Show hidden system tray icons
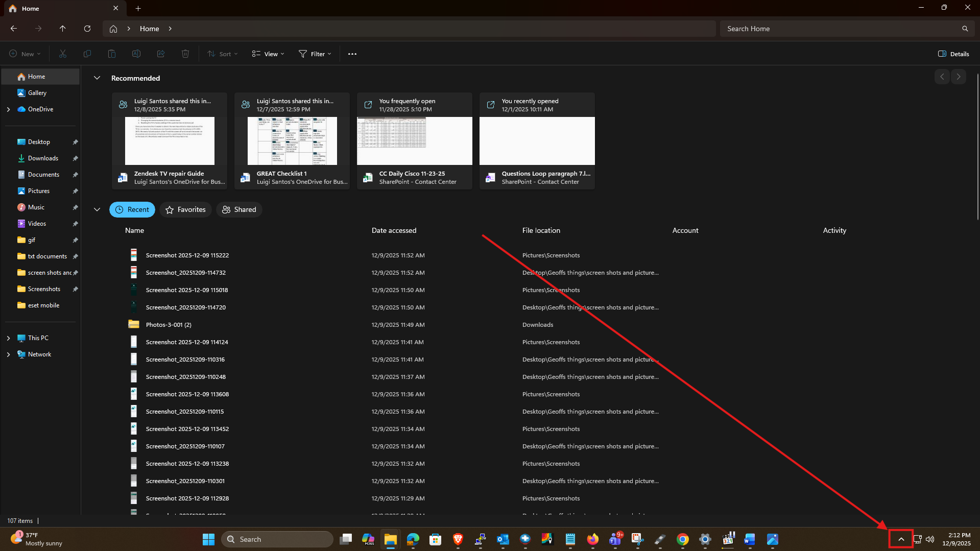 [901, 539]
